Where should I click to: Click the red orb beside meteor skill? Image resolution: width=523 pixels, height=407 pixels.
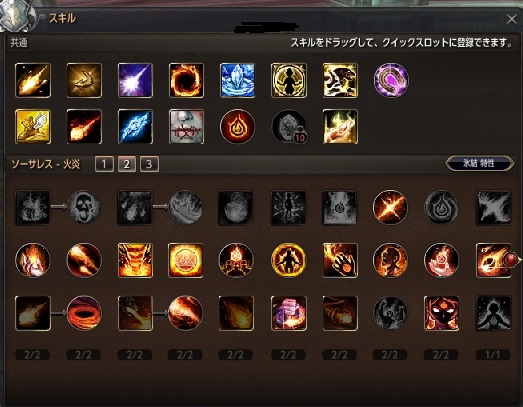pos(511,259)
